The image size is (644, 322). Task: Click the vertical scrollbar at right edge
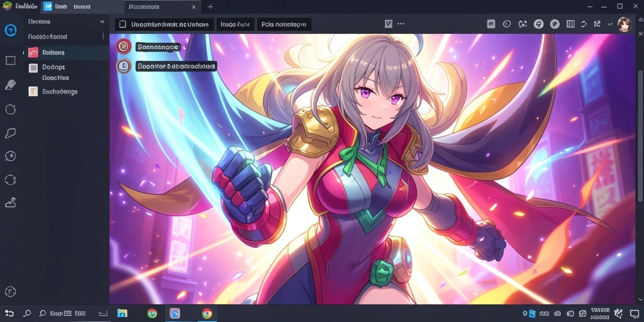[x=640, y=164]
